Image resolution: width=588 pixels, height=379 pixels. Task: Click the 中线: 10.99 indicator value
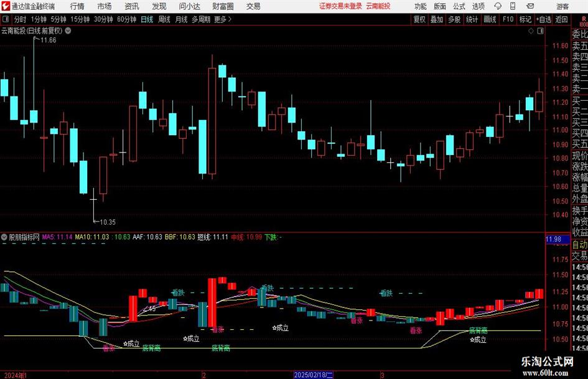(246, 236)
